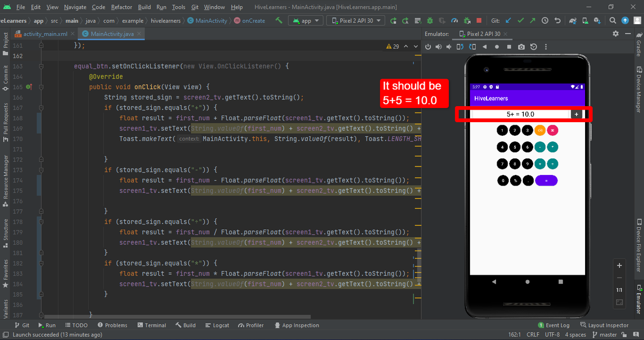The width and height of the screenshot is (644, 340).
Task: Click emulator toolbar Back triangle
Action: (485, 46)
